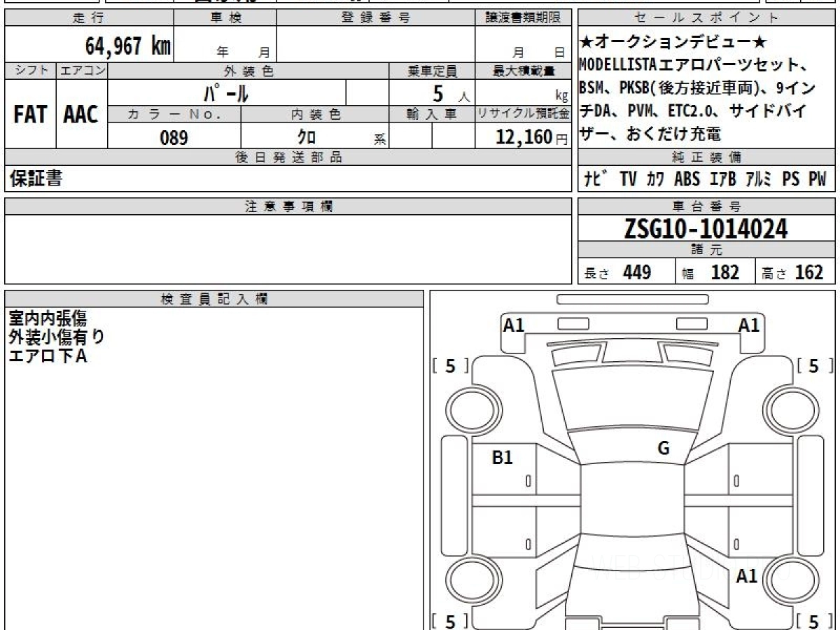Click the color number 089 field
This screenshot has width=840, height=630.
point(174,138)
